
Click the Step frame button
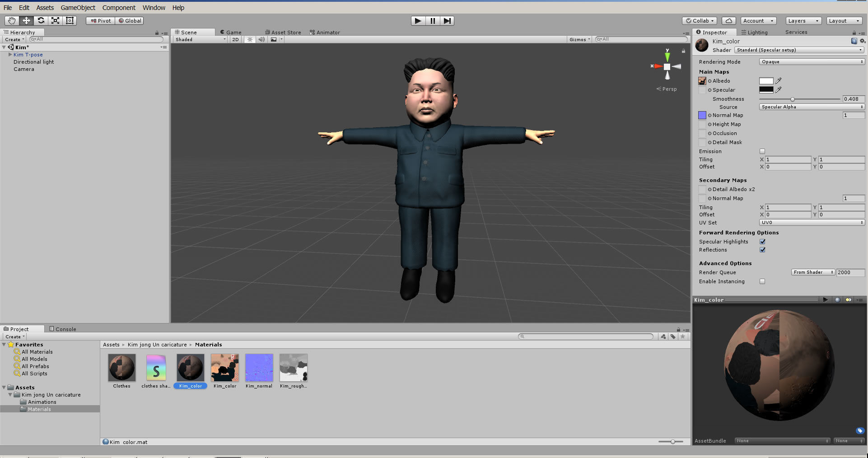pos(447,21)
